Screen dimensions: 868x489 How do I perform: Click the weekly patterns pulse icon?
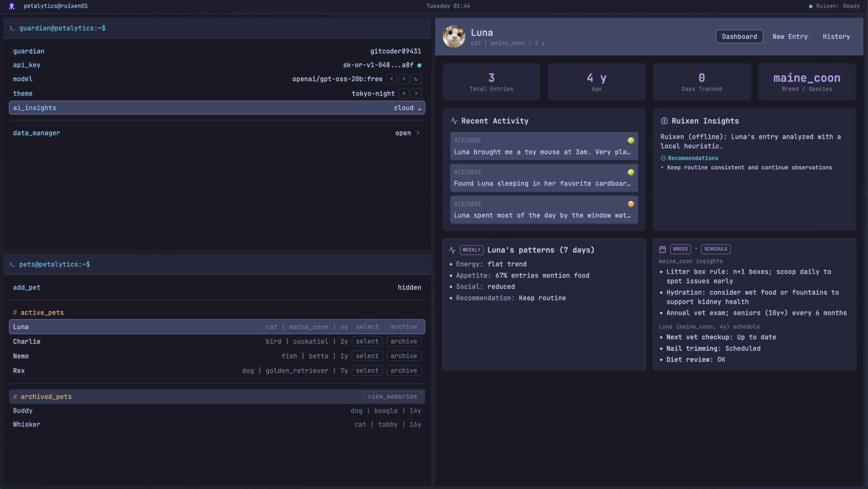(453, 250)
